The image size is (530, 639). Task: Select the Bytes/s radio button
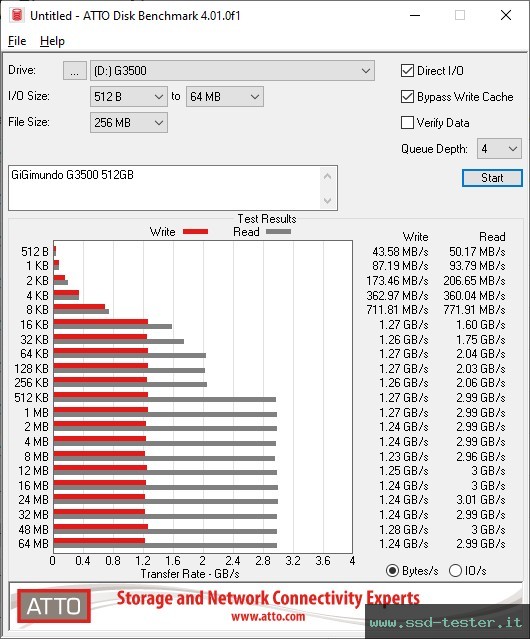pyautogui.click(x=392, y=571)
